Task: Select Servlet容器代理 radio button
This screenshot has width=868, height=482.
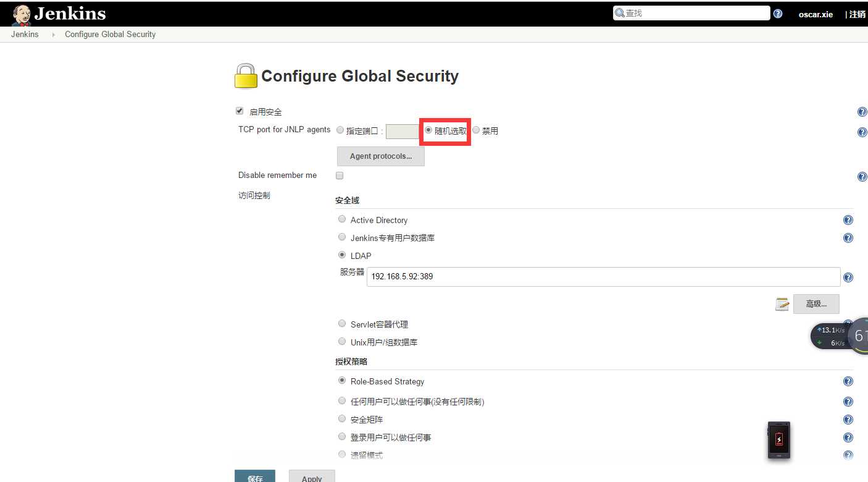Action: point(342,323)
